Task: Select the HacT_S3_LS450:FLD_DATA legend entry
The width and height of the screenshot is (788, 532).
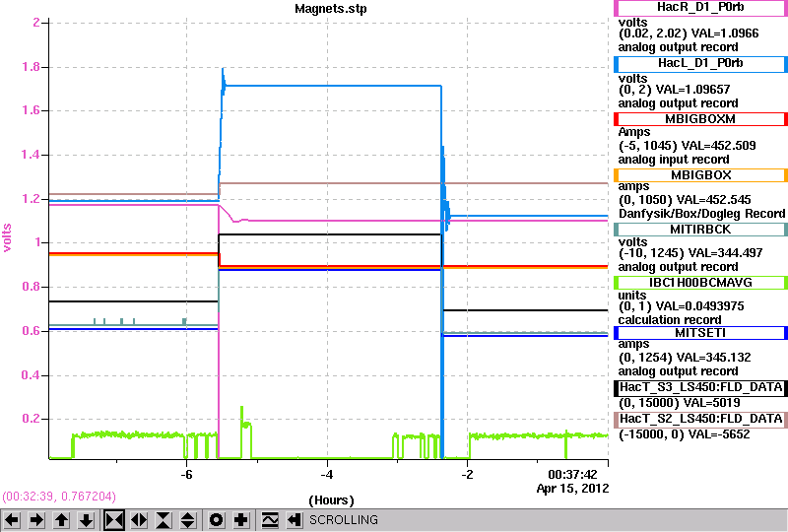Action: 700,388
